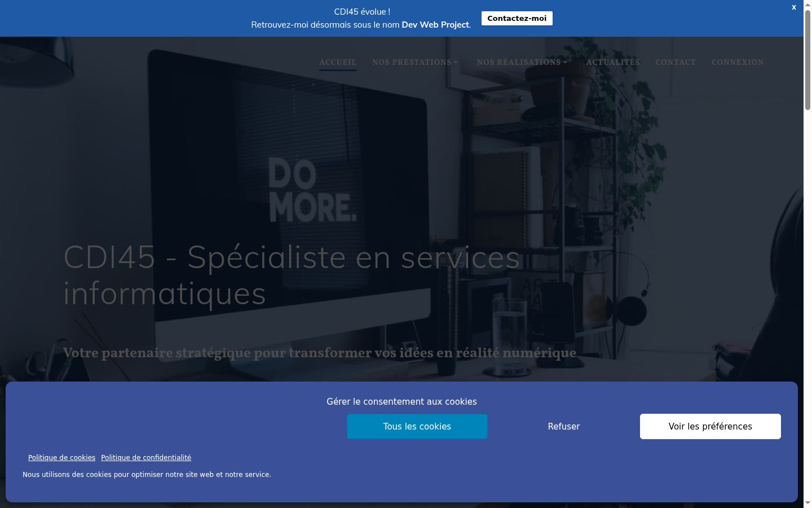The width and height of the screenshot is (812, 508).
Task: Select the Connexion menu link
Action: pyautogui.click(x=738, y=62)
